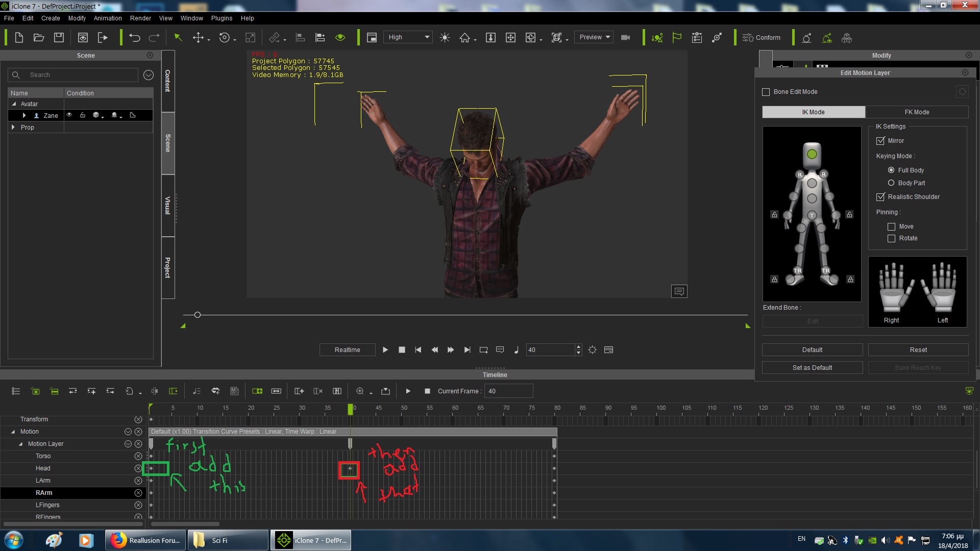The width and height of the screenshot is (980, 551).
Task: Expand the Zane avatar node
Action: coord(24,115)
